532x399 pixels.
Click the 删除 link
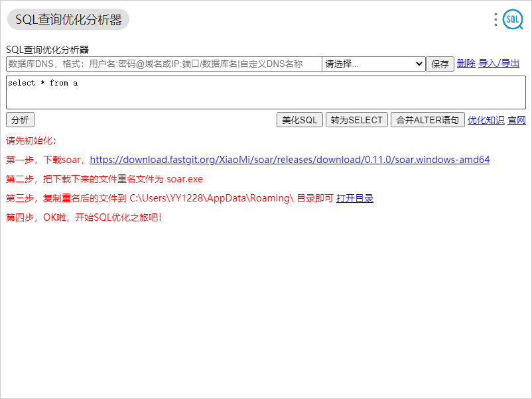466,63
